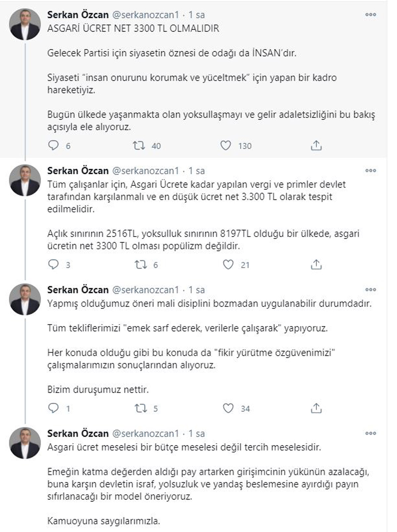Click the reply icon on the first tweet
The width and height of the screenshot is (397, 532).
click(54, 144)
